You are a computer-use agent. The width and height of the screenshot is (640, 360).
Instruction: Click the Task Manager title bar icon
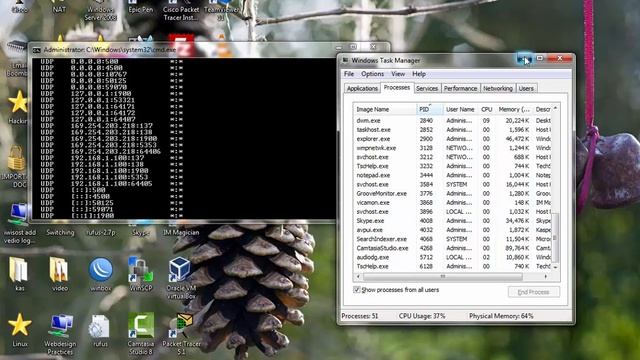coord(345,60)
